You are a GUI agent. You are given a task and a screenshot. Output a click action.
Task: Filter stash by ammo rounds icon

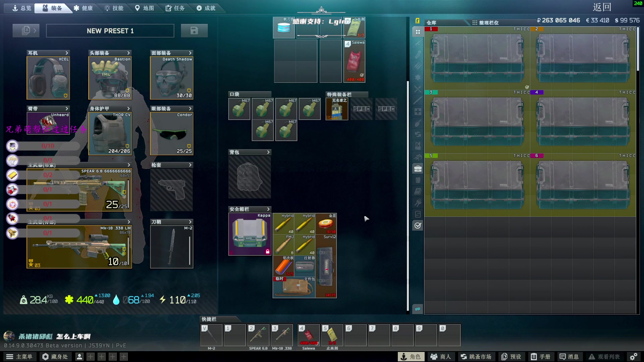[418, 66]
